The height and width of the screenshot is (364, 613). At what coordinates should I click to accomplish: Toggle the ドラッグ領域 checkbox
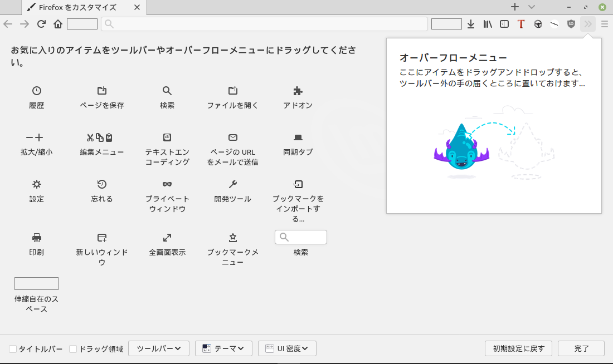point(73,349)
